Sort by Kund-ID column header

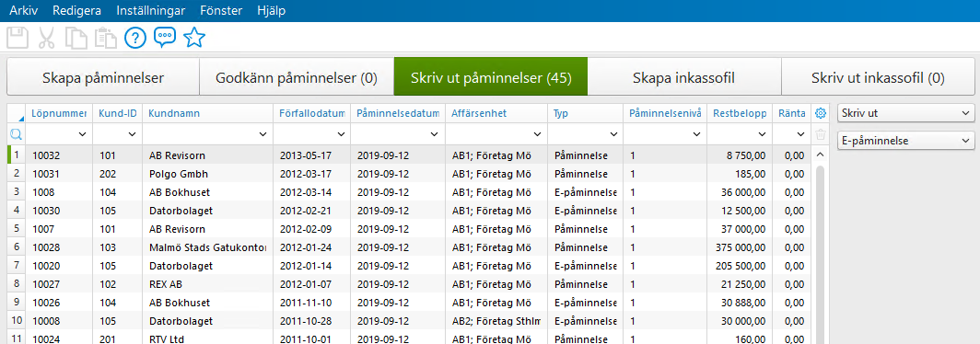point(117,114)
